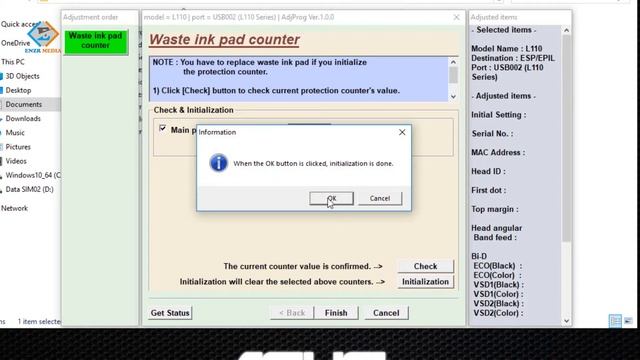Click down arrow of Adjusted items scrollbar

[x=567, y=321]
